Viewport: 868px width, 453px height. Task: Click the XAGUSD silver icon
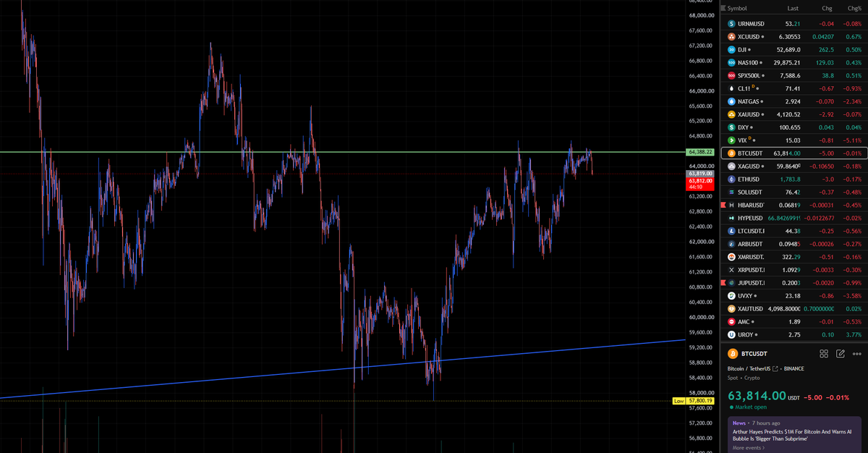click(731, 166)
